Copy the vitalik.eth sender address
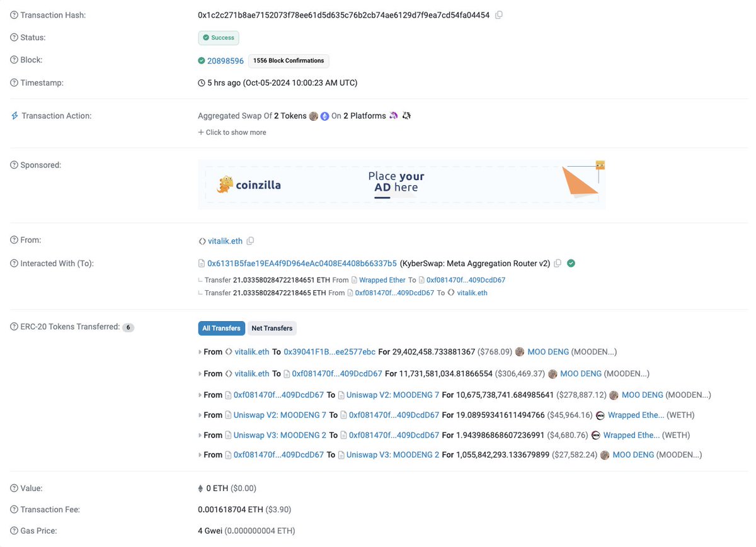The height and width of the screenshot is (547, 756). click(250, 240)
